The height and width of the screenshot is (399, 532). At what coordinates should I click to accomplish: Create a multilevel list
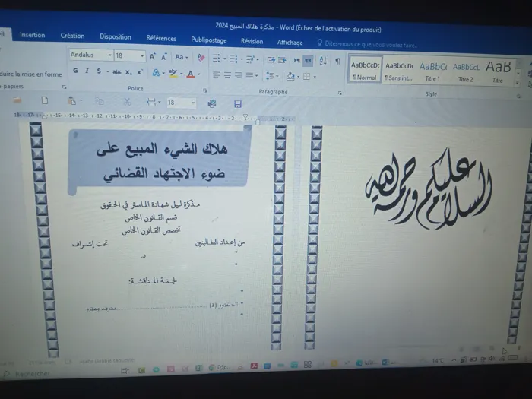tap(250, 59)
